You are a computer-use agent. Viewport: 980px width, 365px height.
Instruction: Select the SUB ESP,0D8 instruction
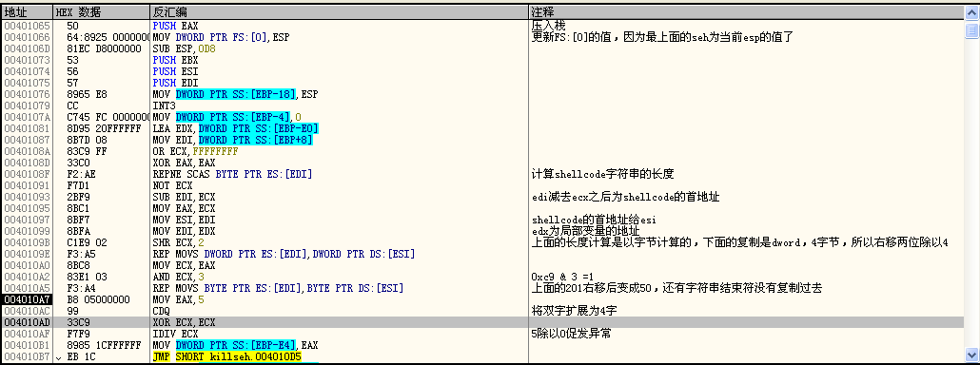pos(185,48)
